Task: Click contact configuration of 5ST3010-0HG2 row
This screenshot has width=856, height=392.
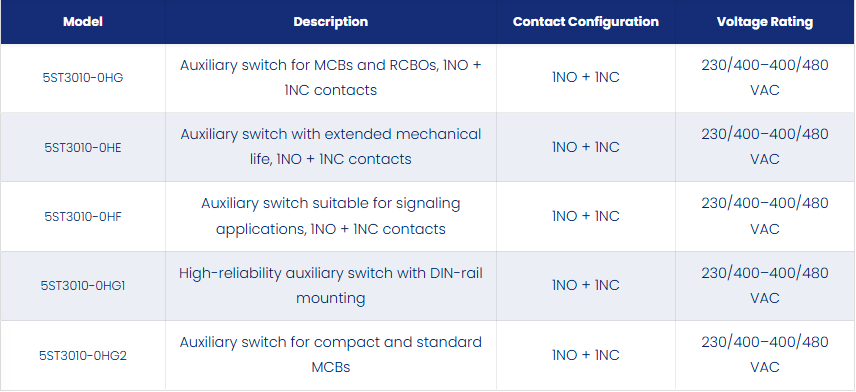Action: [586, 355]
